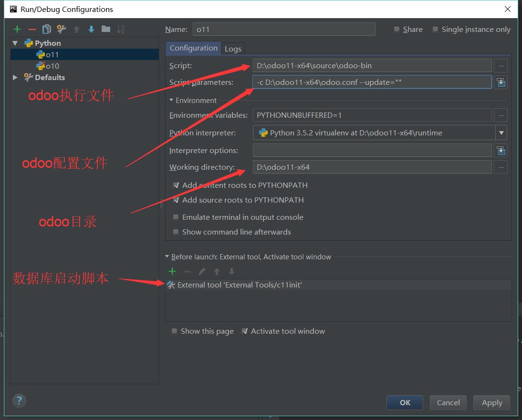Browse for Script path ellipsis button
Image resolution: width=522 pixels, height=420 pixels.
(501, 65)
